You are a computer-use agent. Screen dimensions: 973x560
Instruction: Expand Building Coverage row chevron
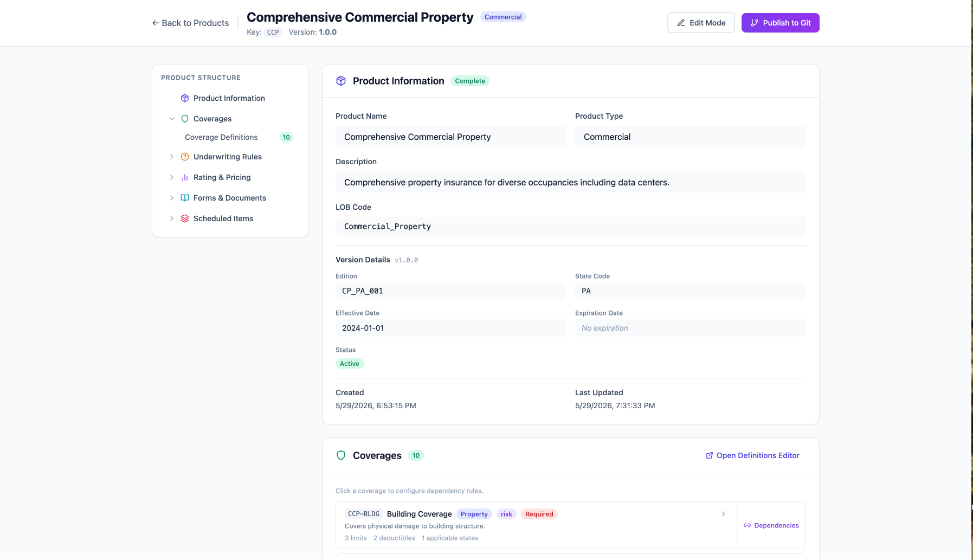723,514
